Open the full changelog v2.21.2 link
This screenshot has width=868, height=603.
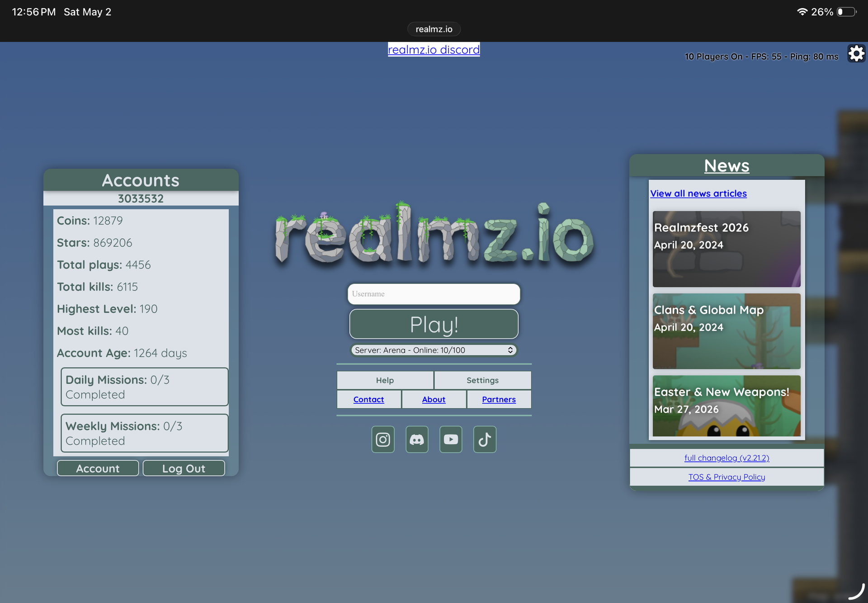pos(727,458)
